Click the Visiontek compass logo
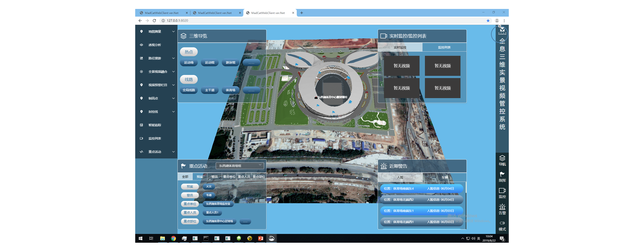This screenshot has height=251, width=644. 502,30
